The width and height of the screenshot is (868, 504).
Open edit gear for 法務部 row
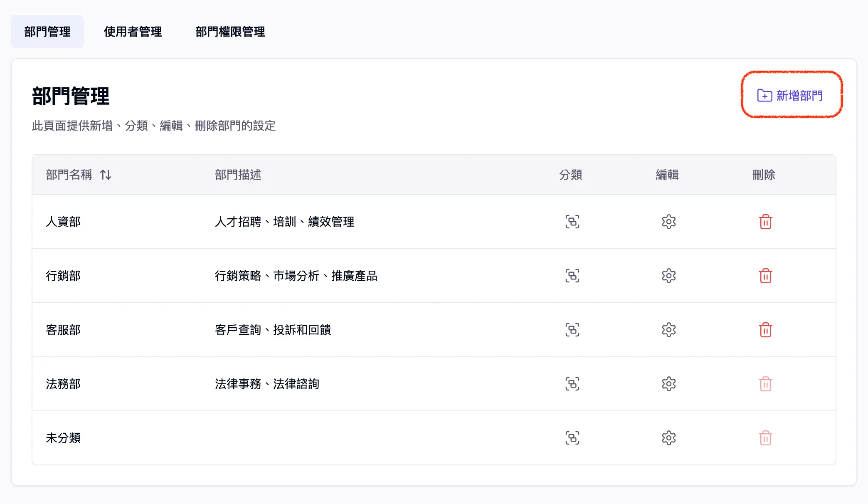click(x=668, y=384)
